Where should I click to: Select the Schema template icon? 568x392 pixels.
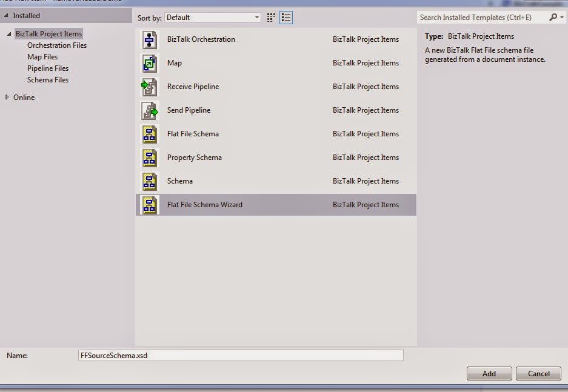149,181
